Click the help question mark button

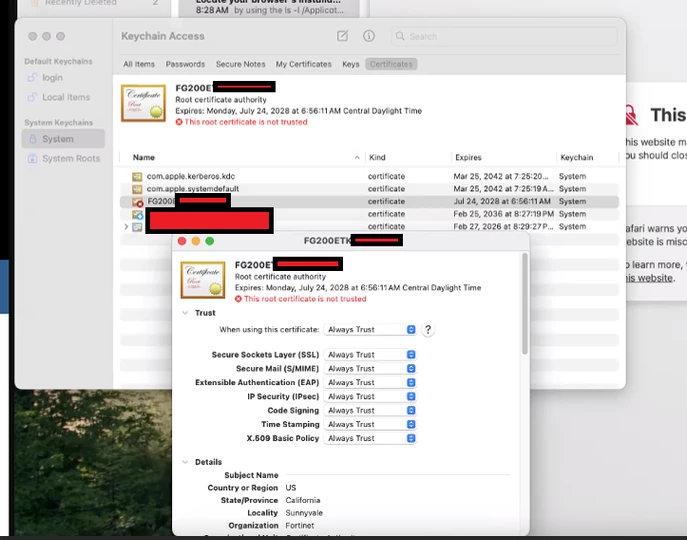pyautogui.click(x=428, y=330)
